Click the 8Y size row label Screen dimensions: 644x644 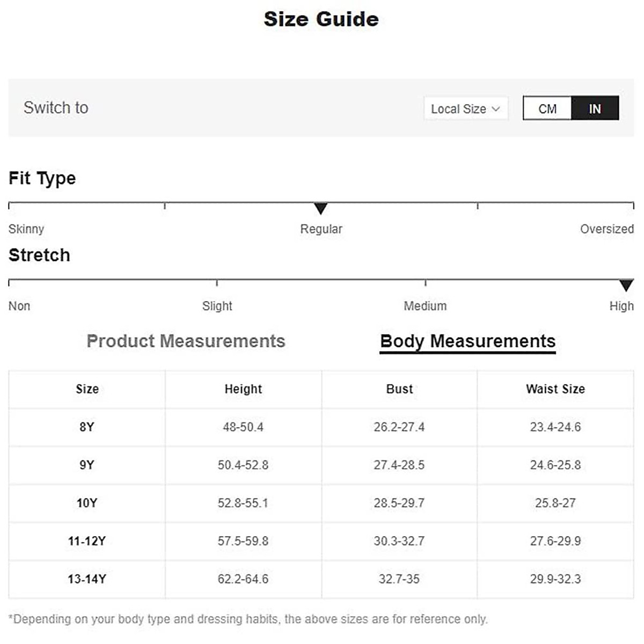point(87,427)
